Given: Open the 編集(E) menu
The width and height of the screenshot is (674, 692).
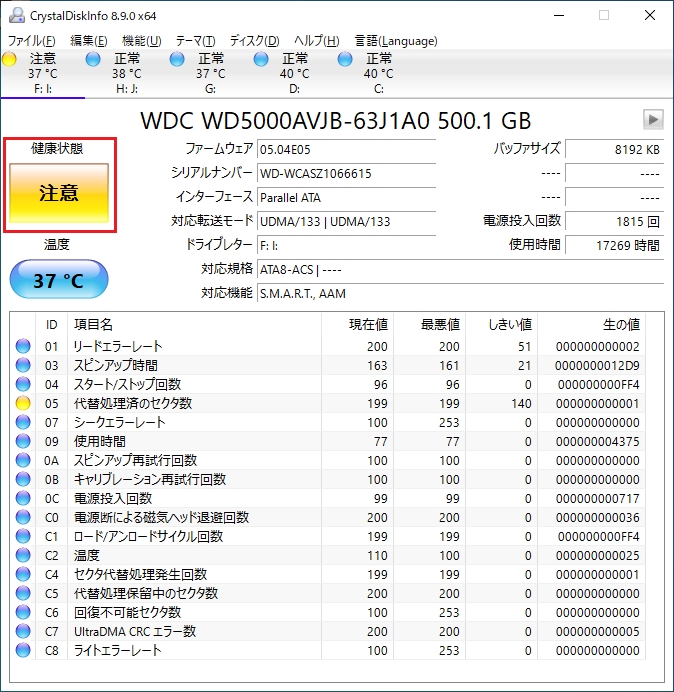Looking at the screenshot, I should 89,41.
